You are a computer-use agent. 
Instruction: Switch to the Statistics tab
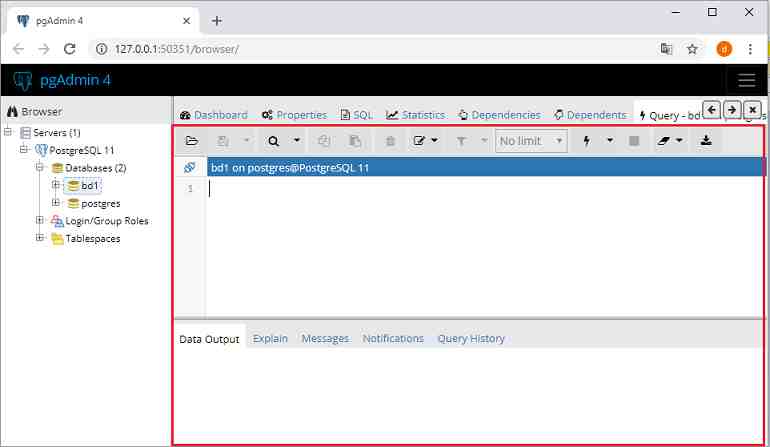pyautogui.click(x=415, y=115)
